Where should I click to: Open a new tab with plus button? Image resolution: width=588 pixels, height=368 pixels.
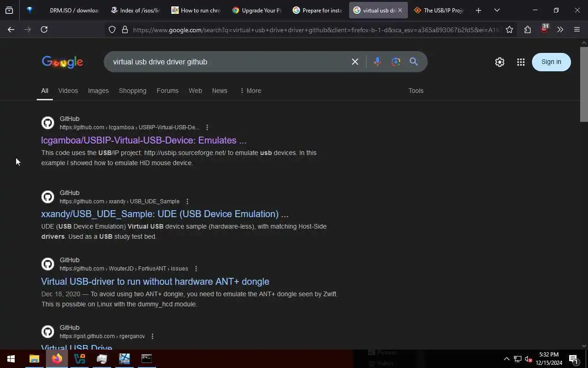pyautogui.click(x=478, y=10)
